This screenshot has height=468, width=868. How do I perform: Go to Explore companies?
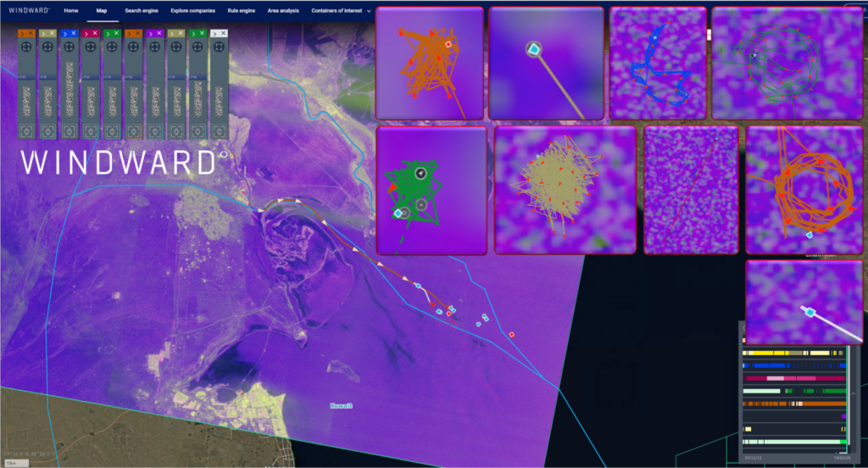[x=192, y=10]
